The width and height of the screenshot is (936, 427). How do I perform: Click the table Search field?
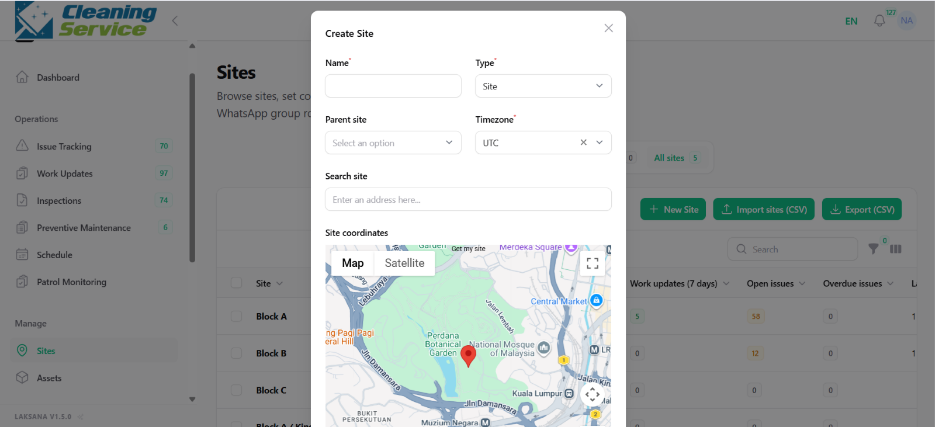793,249
